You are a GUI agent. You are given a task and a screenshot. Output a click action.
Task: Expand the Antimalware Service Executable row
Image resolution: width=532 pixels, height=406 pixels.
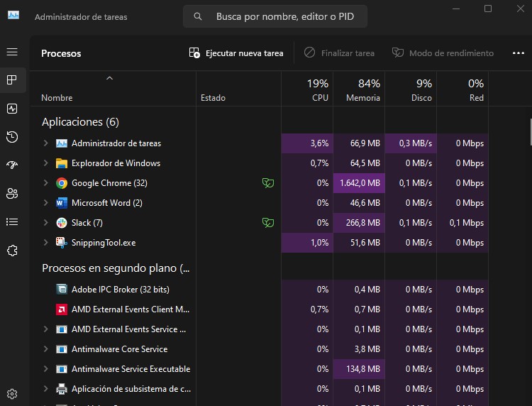coord(46,368)
